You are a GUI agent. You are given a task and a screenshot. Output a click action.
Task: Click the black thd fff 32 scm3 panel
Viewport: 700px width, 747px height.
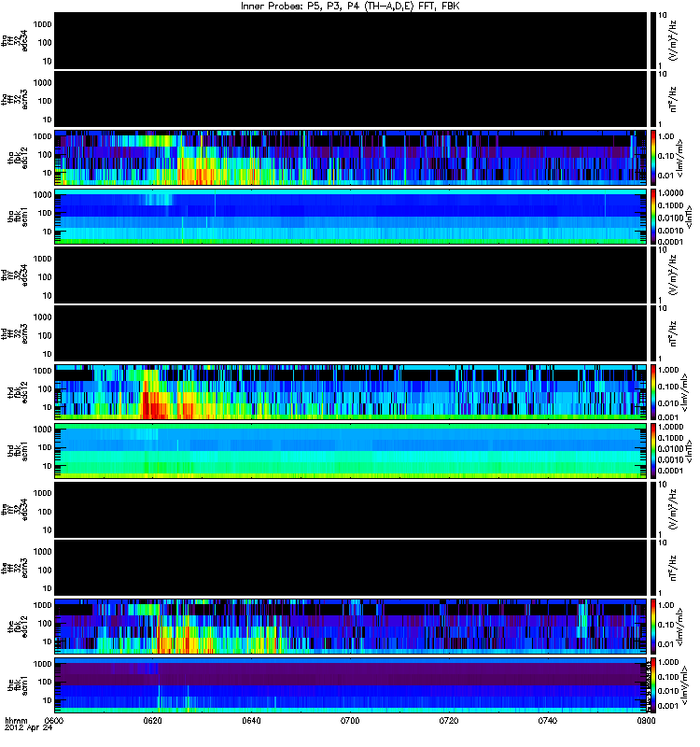coord(351,333)
